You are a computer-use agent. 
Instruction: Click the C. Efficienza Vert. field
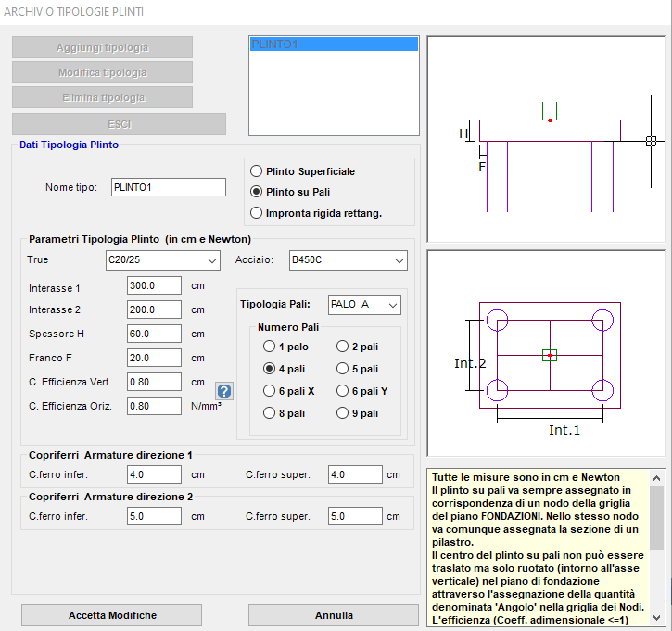(x=154, y=382)
